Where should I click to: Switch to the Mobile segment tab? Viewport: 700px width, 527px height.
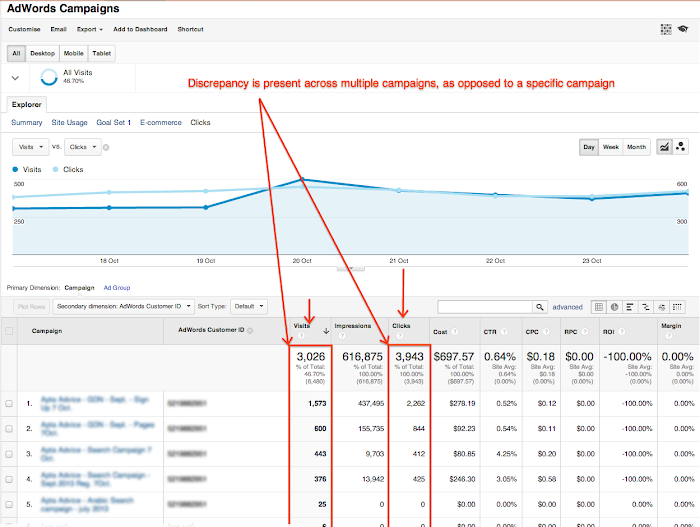coord(74,53)
